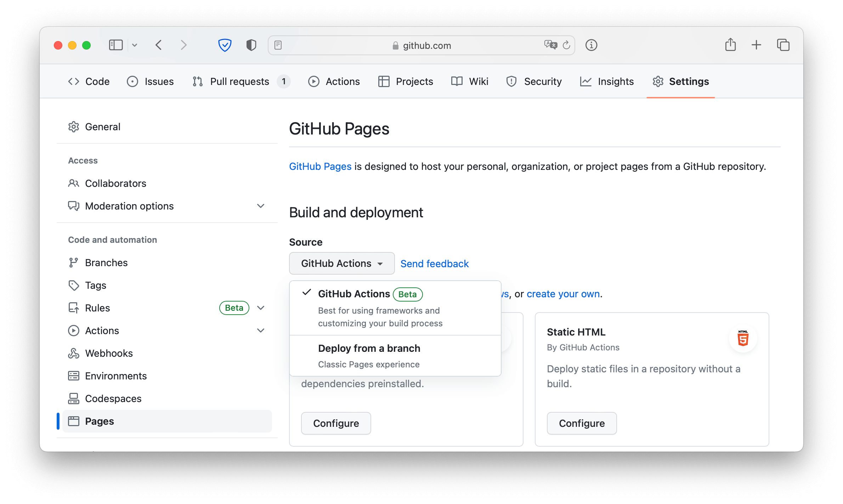Click Configure under Static HTML
The height and width of the screenshot is (504, 843).
(582, 423)
